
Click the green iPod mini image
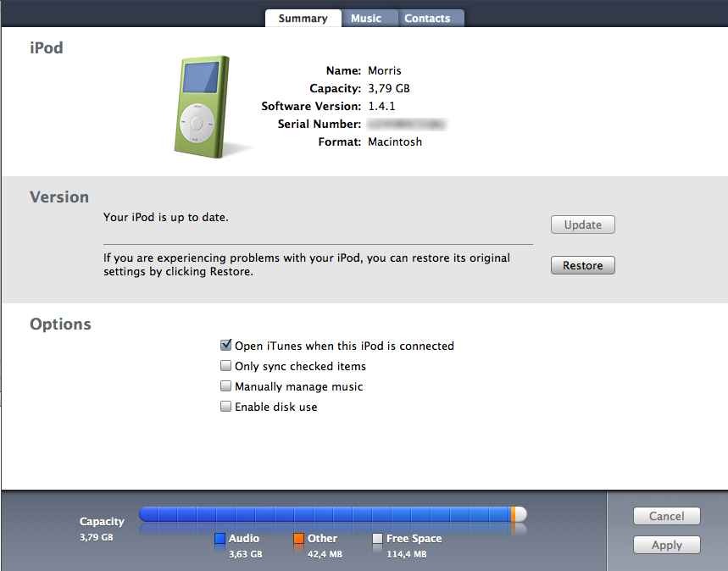202,107
